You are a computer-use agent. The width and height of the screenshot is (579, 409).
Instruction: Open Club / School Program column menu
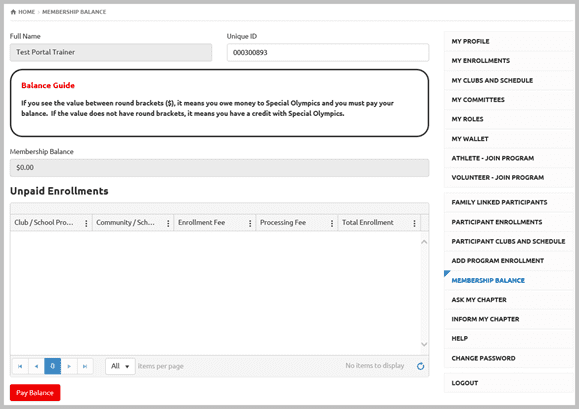pyautogui.click(x=86, y=223)
